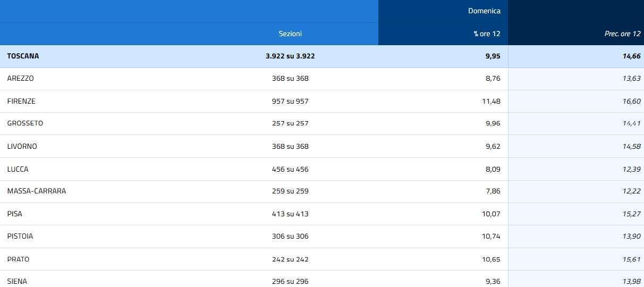Select the AREZZO province name
This screenshot has width=644, height=287.
click(x=21, y=78)
